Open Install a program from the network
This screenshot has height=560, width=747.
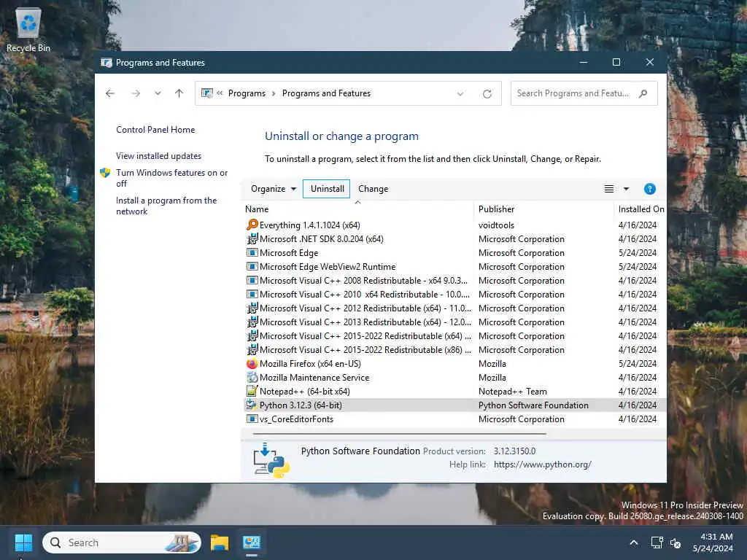click(166, 206)
